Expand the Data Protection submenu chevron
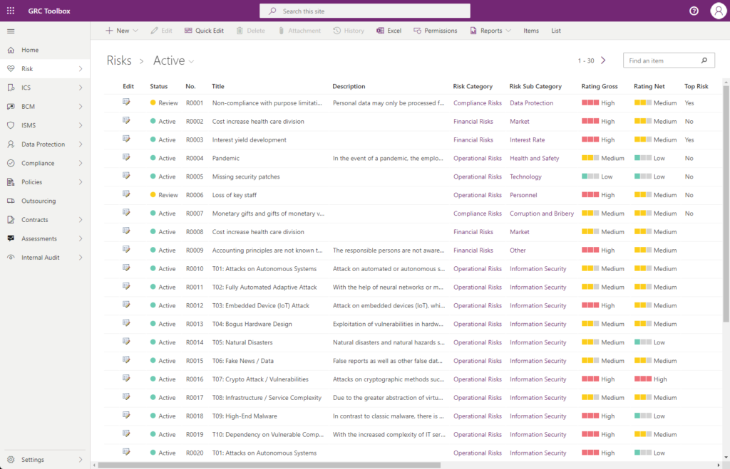 (x=81, y=144)
